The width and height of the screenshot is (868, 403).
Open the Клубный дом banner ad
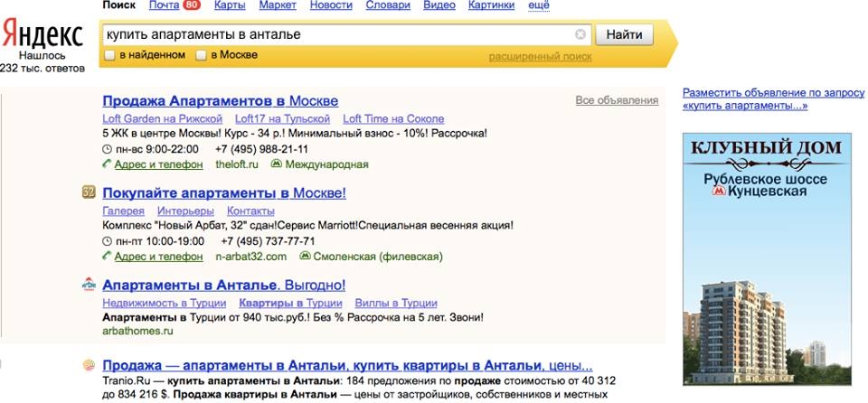click(x=766, y=259)
